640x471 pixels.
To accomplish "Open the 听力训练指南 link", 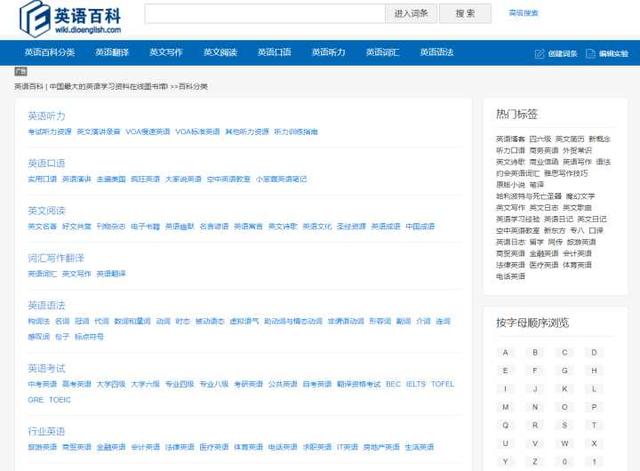I will pyautogui.click(x=296, y=131).
